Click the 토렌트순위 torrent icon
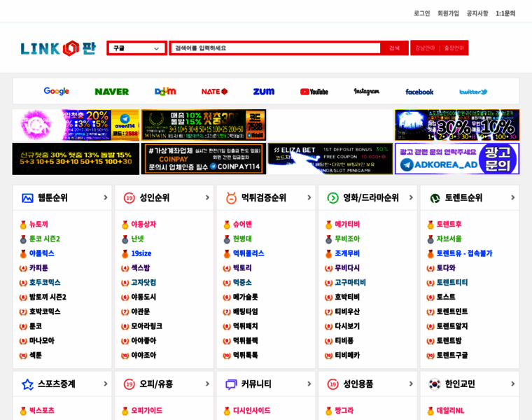This screenshot has height=420, width=532. (x=435, y=199)
